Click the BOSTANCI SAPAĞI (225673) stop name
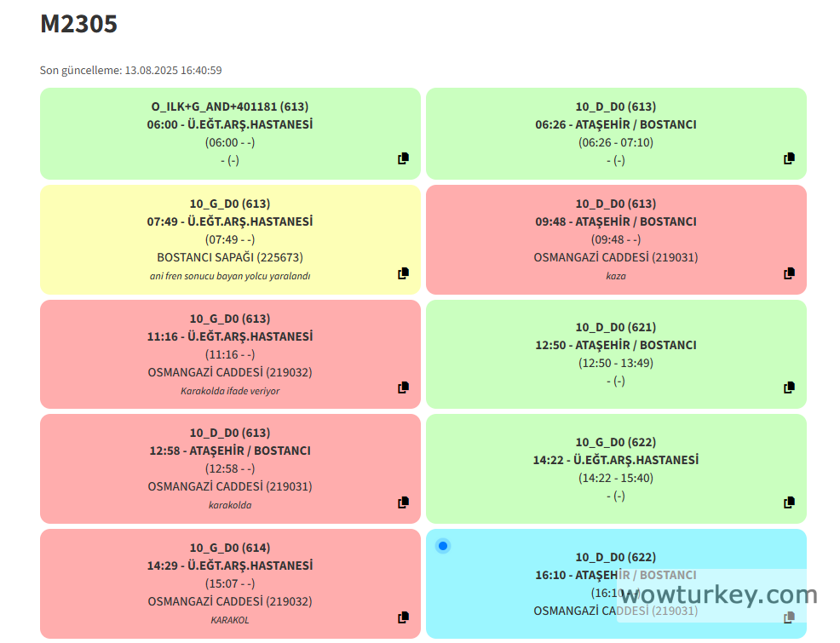840x643 pixels. tap(230, 257)
